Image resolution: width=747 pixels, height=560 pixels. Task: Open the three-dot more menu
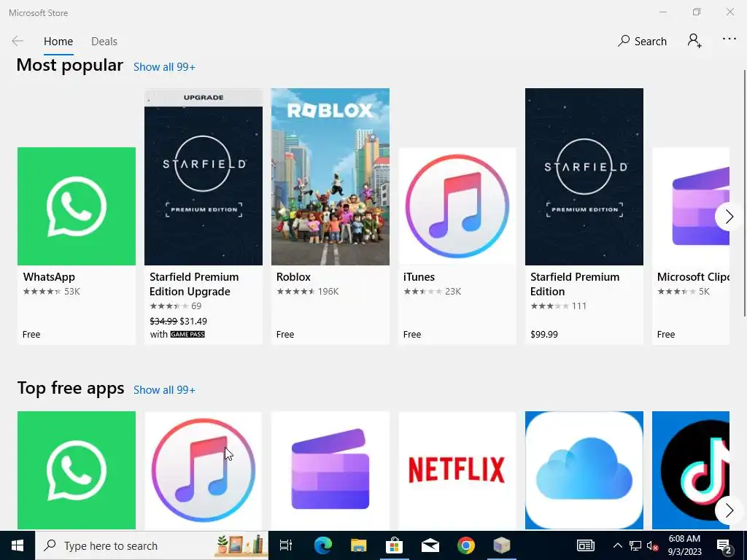tap(729, 39)
